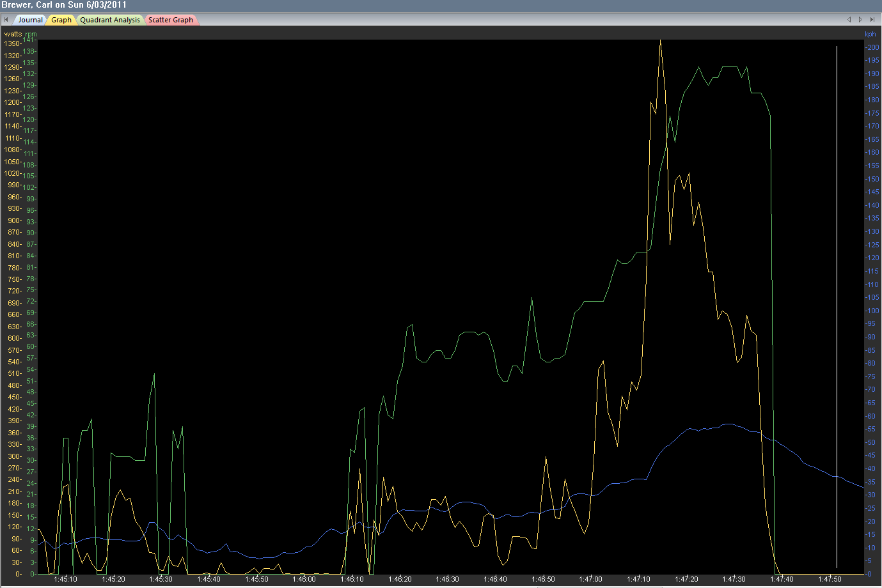Open the Quadrant Analysis tab
The height and width of the screenshot is (588, 882).
(110, 20)
